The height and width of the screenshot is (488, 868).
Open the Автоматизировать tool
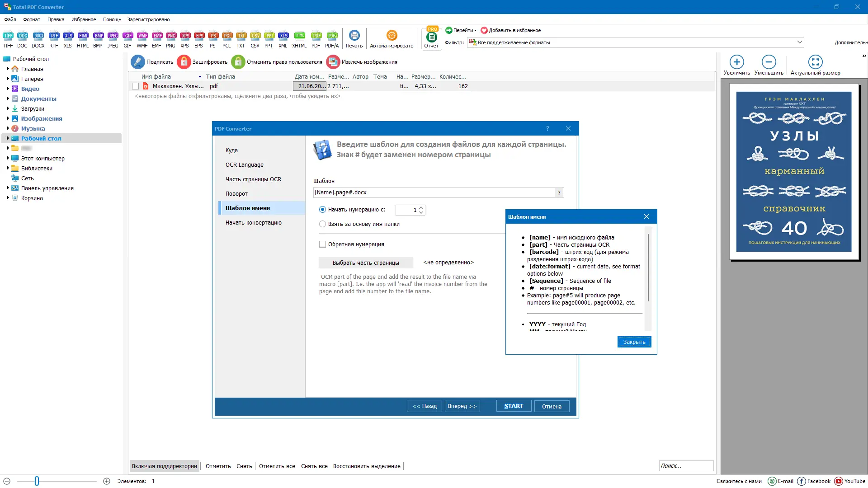pos(392,36)
